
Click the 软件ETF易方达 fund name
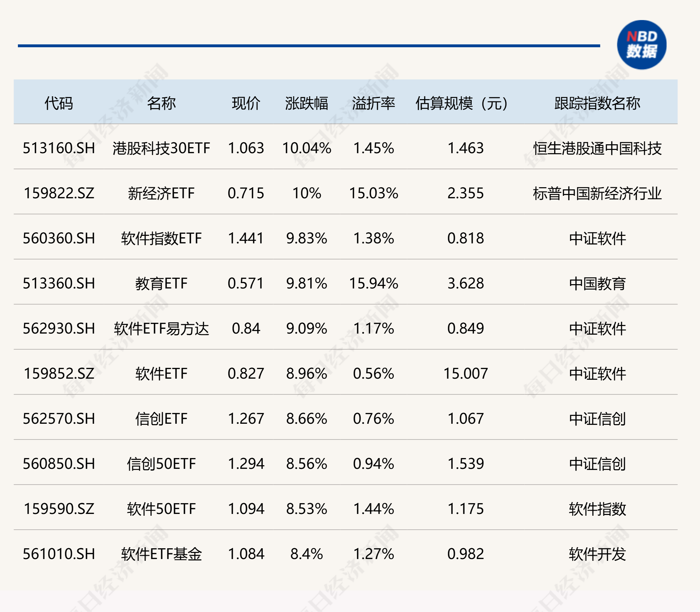click(161, 329)
